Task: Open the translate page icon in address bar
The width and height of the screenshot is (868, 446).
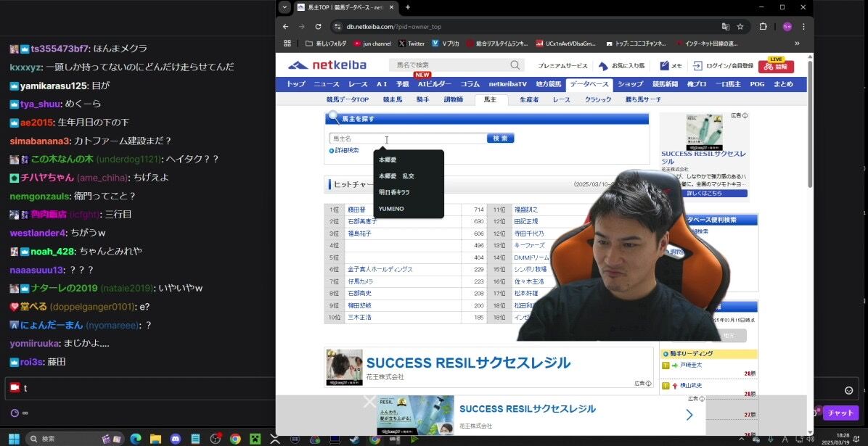Action: pos(725,27)
